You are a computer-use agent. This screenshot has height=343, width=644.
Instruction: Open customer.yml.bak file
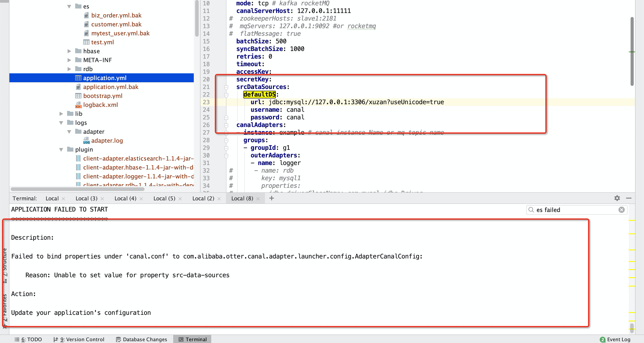point(116,24)
